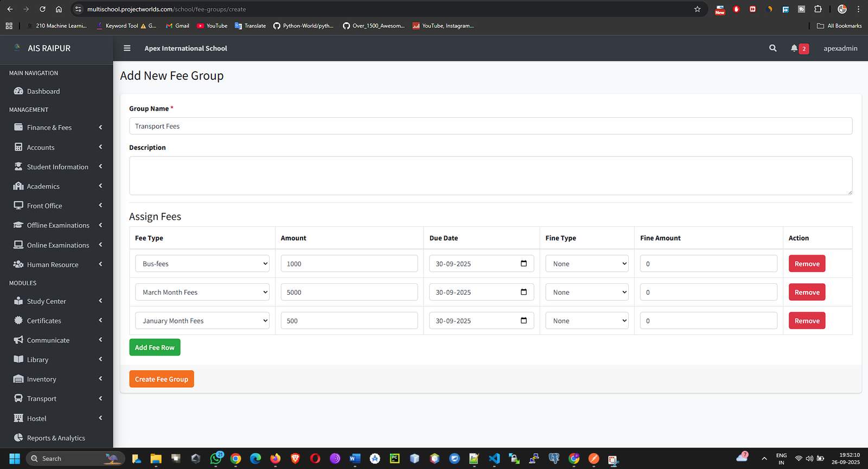Open the notifications bell icon

point(794,48)
